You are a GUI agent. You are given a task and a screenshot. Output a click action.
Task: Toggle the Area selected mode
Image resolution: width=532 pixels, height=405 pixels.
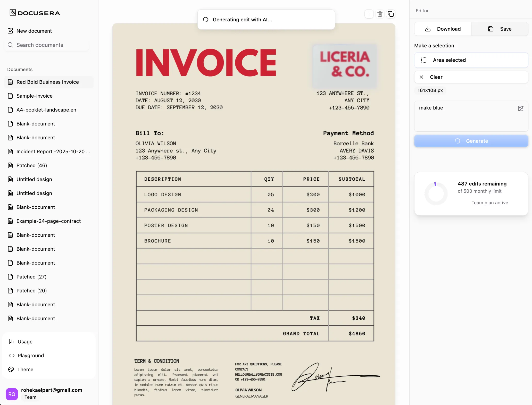(x=471, y=60)
